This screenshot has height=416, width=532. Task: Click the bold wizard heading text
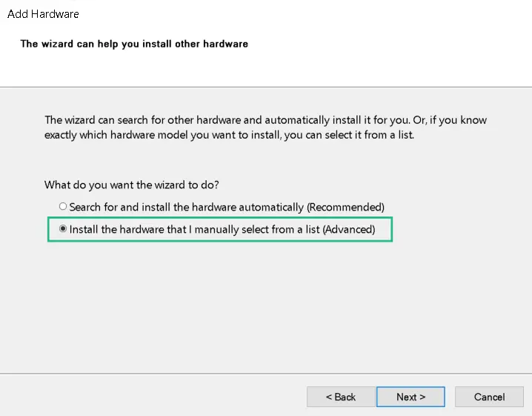(134, 44)
